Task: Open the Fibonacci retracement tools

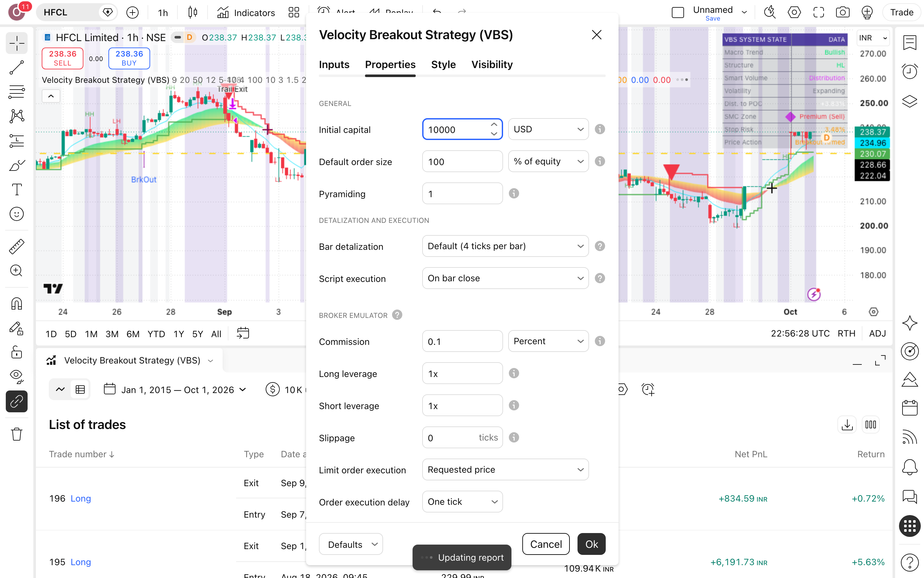Action: (x=16, y=92)
